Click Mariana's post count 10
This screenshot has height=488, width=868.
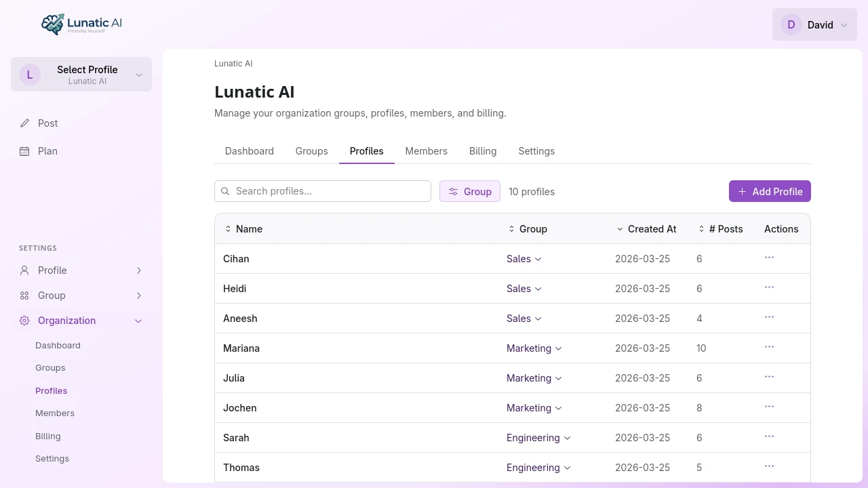[701, 348]
